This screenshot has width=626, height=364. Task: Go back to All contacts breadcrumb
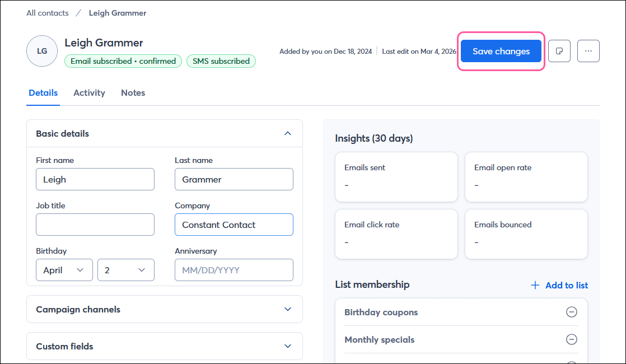tap(48, 13)
